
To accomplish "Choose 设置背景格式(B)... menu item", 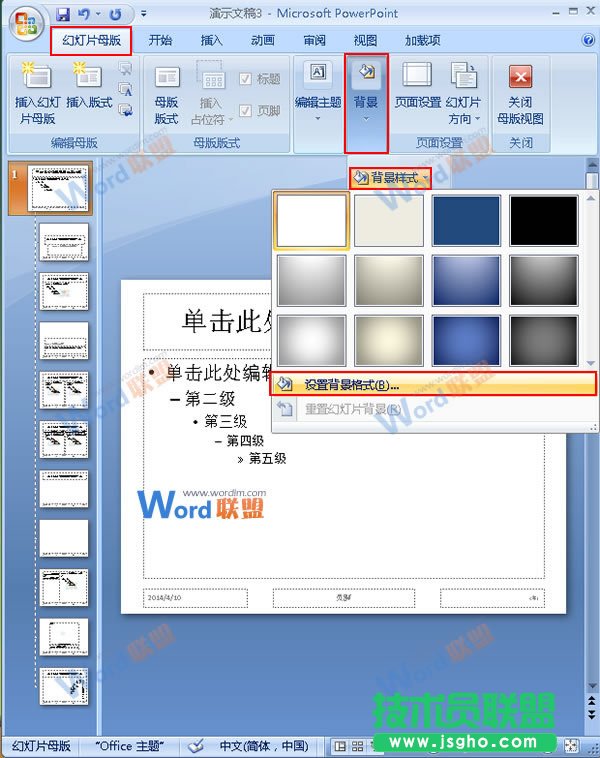I will pos(433,384).
